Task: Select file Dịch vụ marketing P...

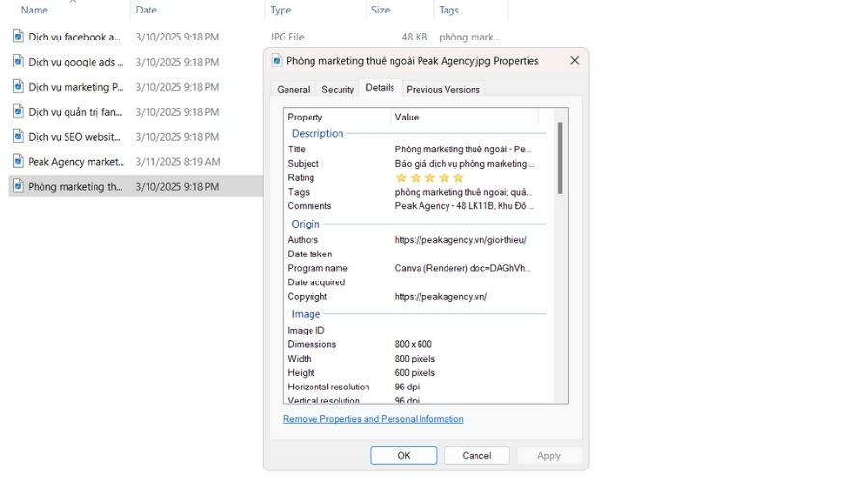Action: click(76, 87)
